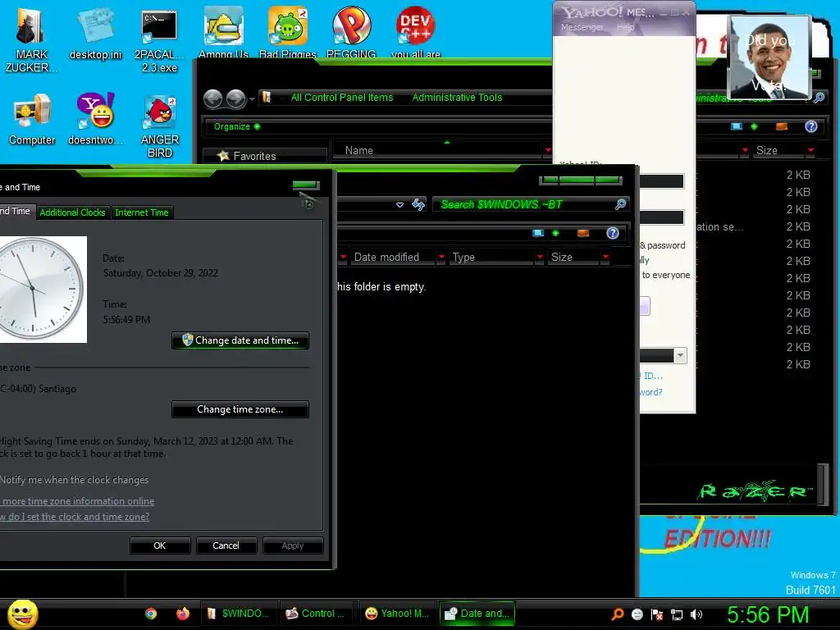
Task: Open Yahoo Messenger status dropdown arrow
Action: click(x=680, y=355)
